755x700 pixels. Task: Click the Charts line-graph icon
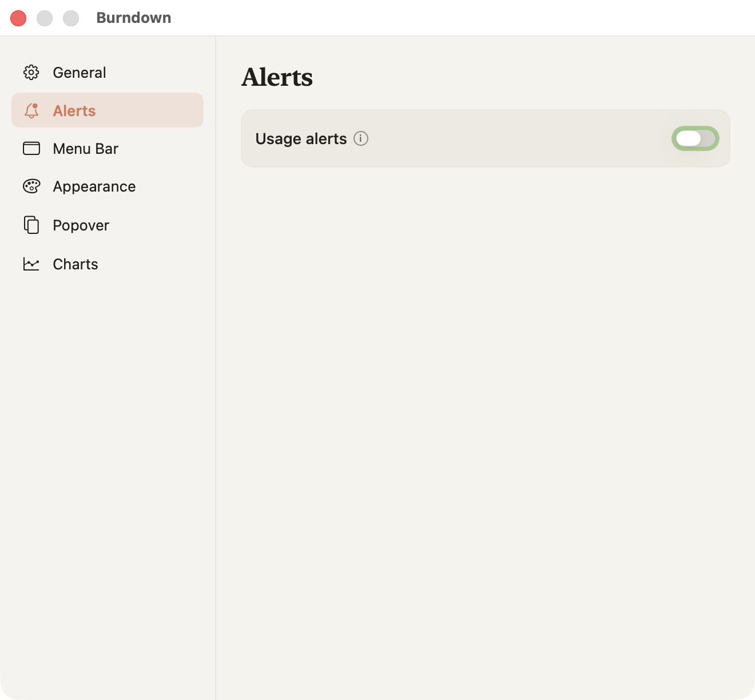pos(31,264)
